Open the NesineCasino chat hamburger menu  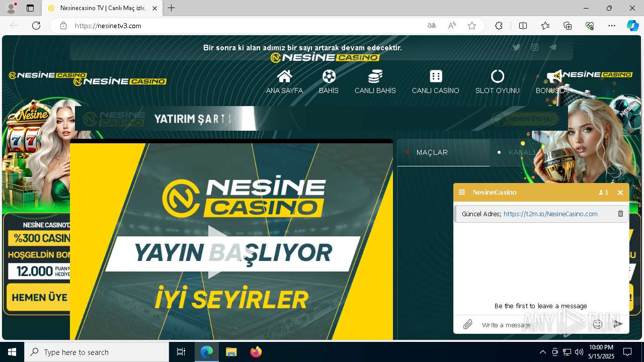[462, 192]
